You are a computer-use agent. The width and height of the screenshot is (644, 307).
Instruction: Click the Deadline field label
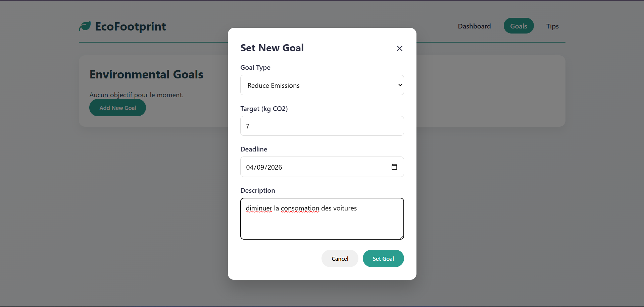pos(254,149)
